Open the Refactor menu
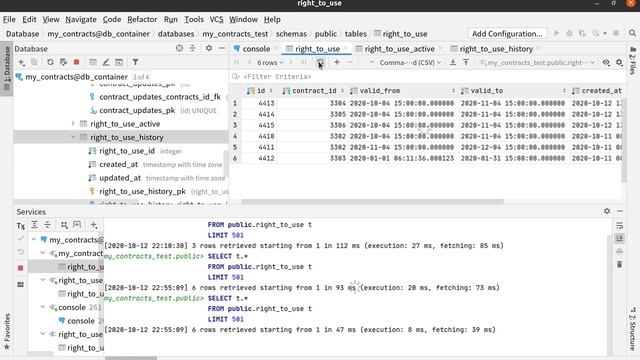Image resolution: width=640 pixels, height=360 pixels. 142,19
